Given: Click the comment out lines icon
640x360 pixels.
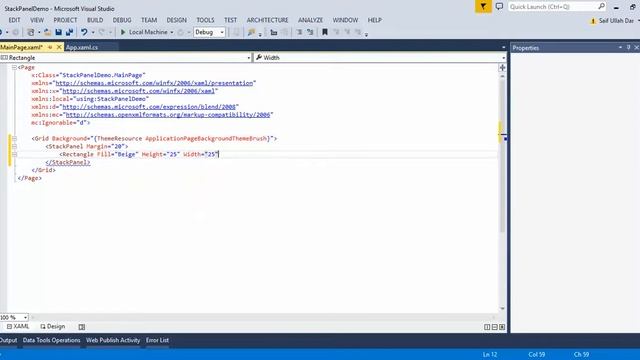Looking at the screenshot, I should (299, 32).
